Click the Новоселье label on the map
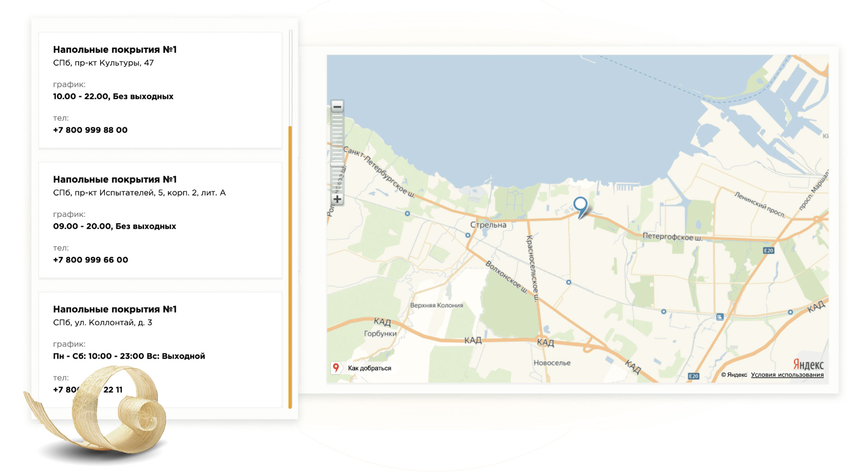The image size is (868, 476). pos(552,363)
